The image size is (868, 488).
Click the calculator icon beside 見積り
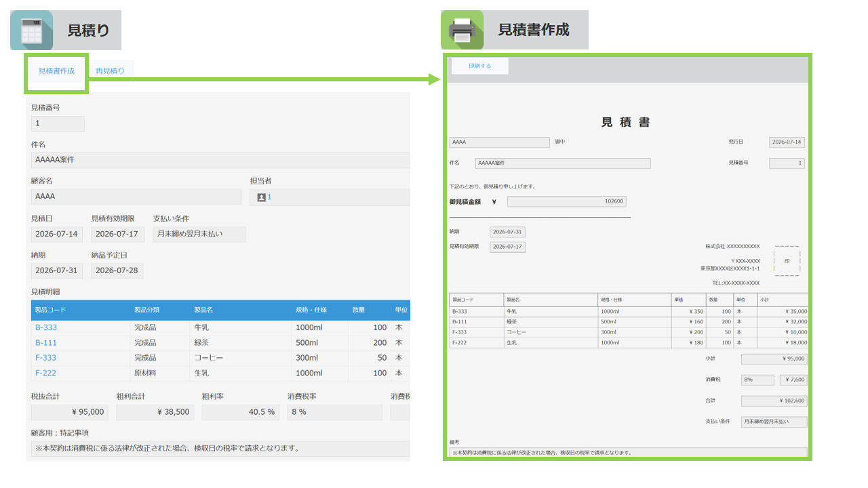(x=31, y=30)
